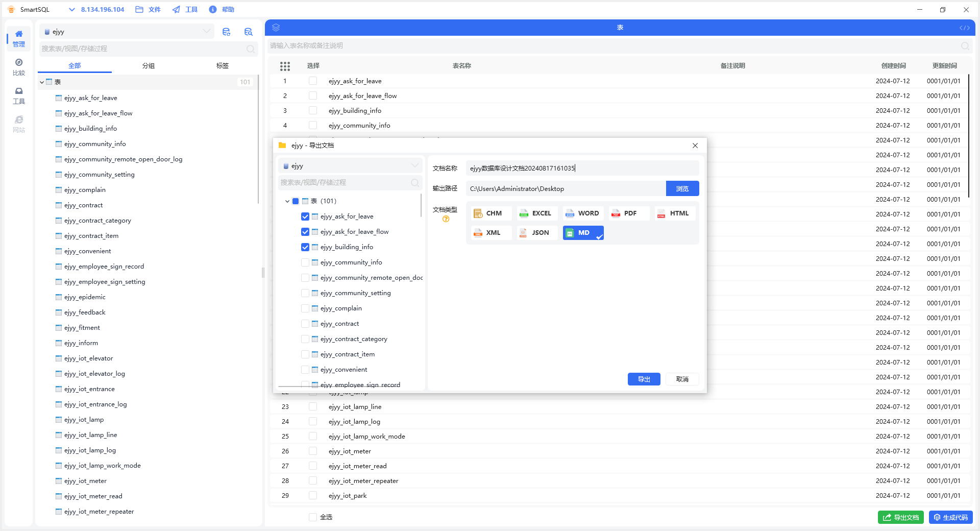
Task: Close the 导出文档 dialog
Action: [695, 146]
